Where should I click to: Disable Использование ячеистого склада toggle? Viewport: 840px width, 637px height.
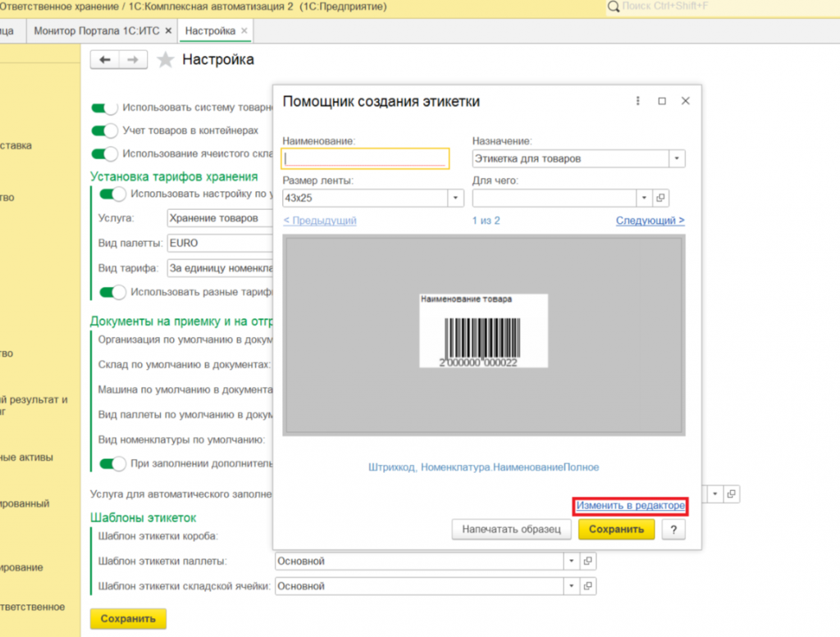[x=104, y=153]
